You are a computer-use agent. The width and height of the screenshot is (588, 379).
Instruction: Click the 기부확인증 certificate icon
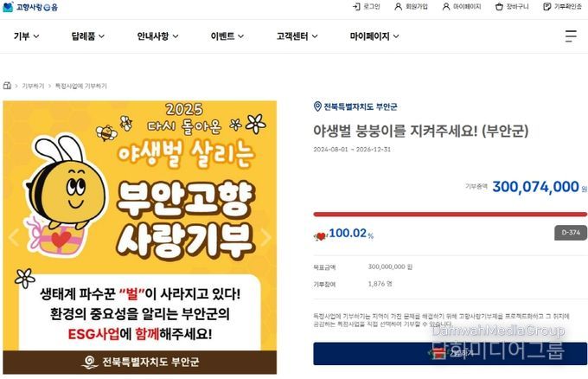coord(547,7)
